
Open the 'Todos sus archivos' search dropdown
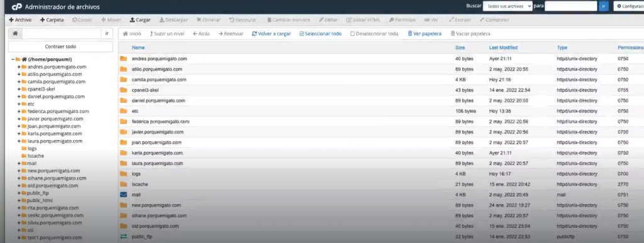tap(508, 6)
